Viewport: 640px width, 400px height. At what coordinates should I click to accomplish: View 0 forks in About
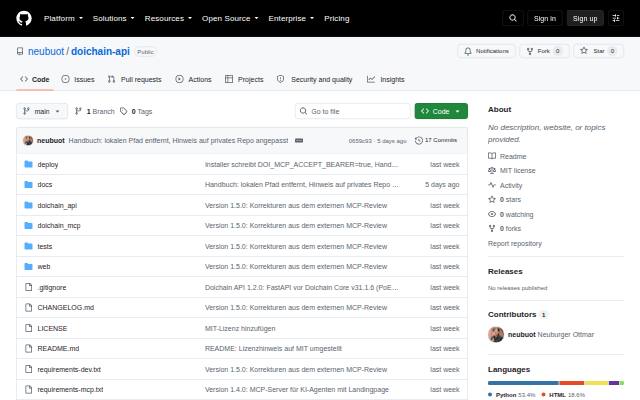tap(504, 229)
